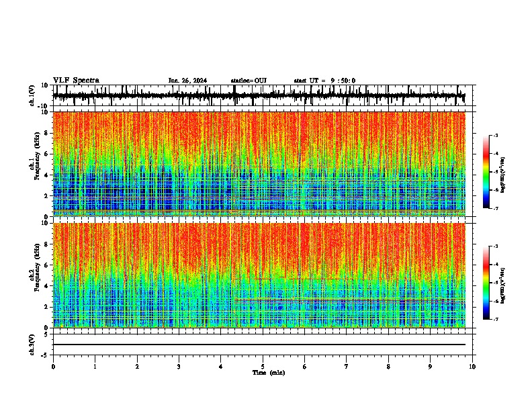Viewport: 532px width, 411px height.
Task: Click the "ch.3(V)" axis label
Action: pos(32,345)
